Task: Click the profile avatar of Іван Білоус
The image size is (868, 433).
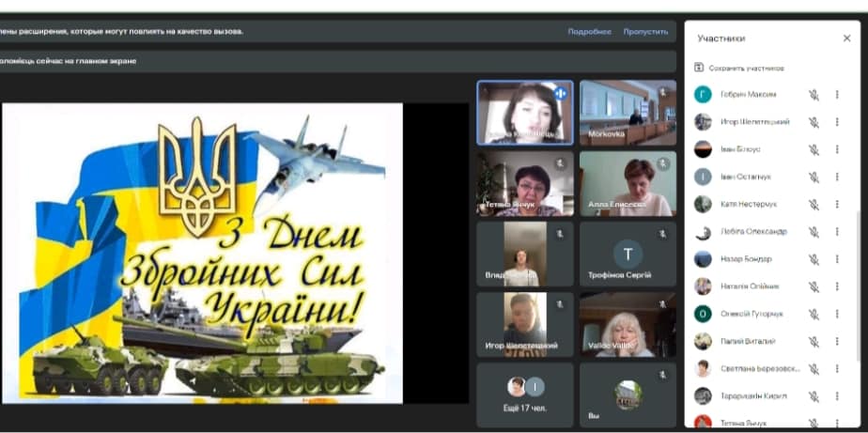Action: tap(703, 149)
